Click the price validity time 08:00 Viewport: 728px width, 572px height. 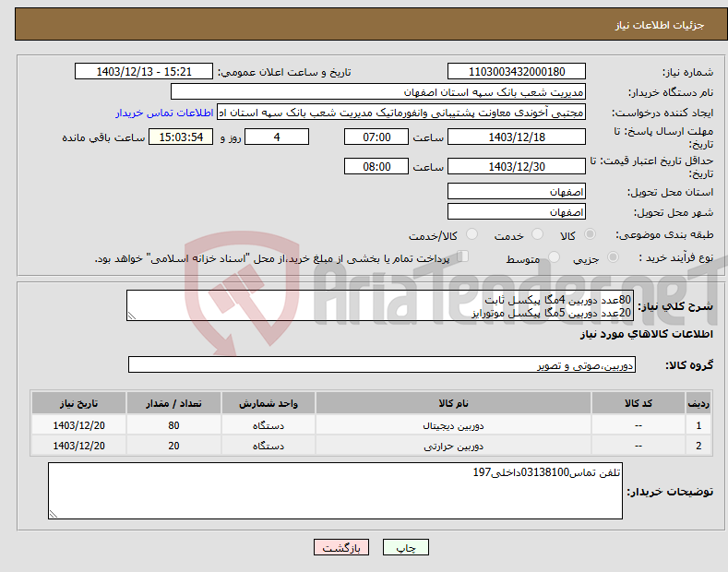376,166
